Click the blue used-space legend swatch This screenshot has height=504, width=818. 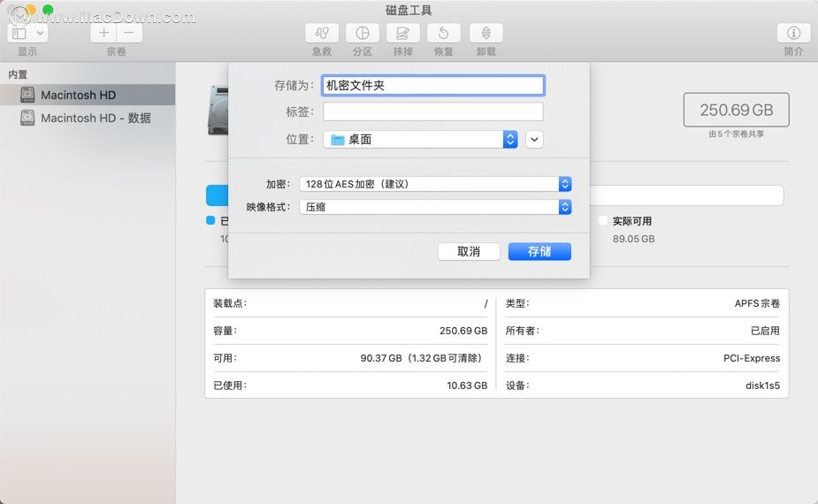(x=210, y=221)
